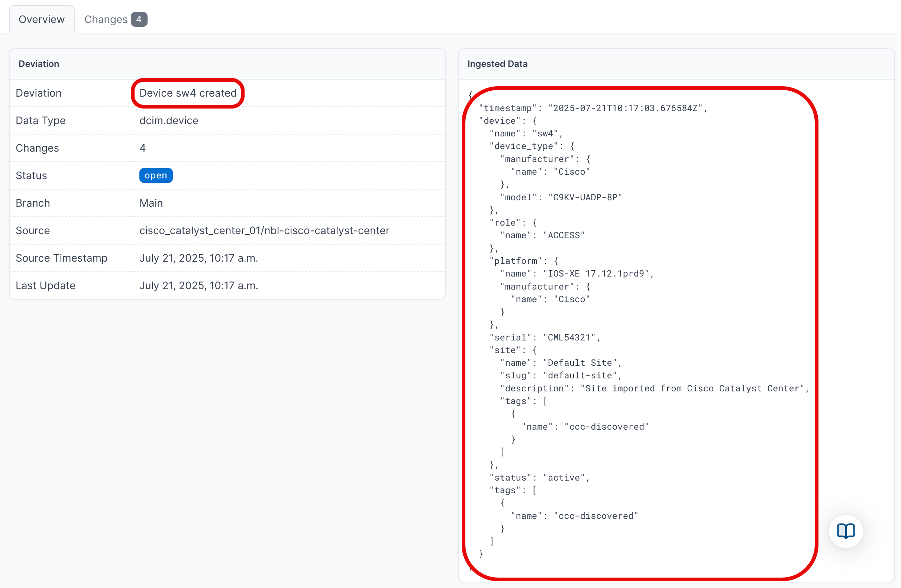Click the status active JSON line
Screen dimensions: 901x588
click(x=539, y=478)
